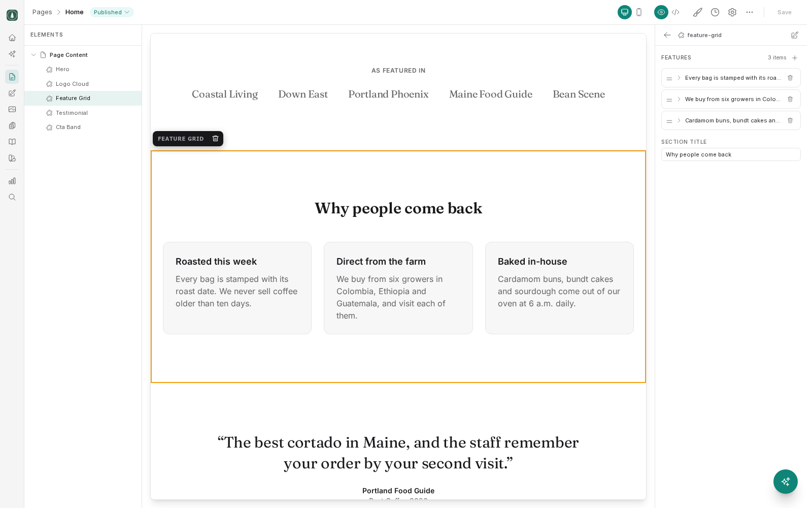The width and height of the screenshot is (812, 508).
Task: Click the Section Title input field
Action: coord(731,154)
